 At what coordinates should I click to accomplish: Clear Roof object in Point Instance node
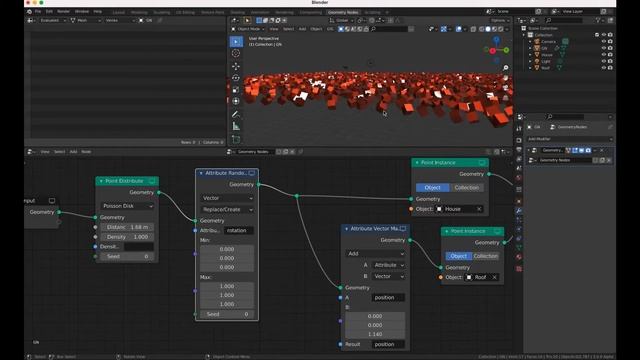[x=494, y=277]
